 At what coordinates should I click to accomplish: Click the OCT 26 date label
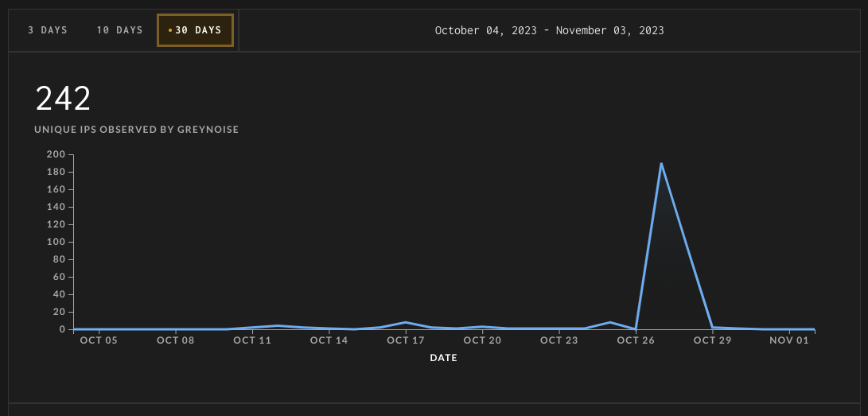point(636,340)
